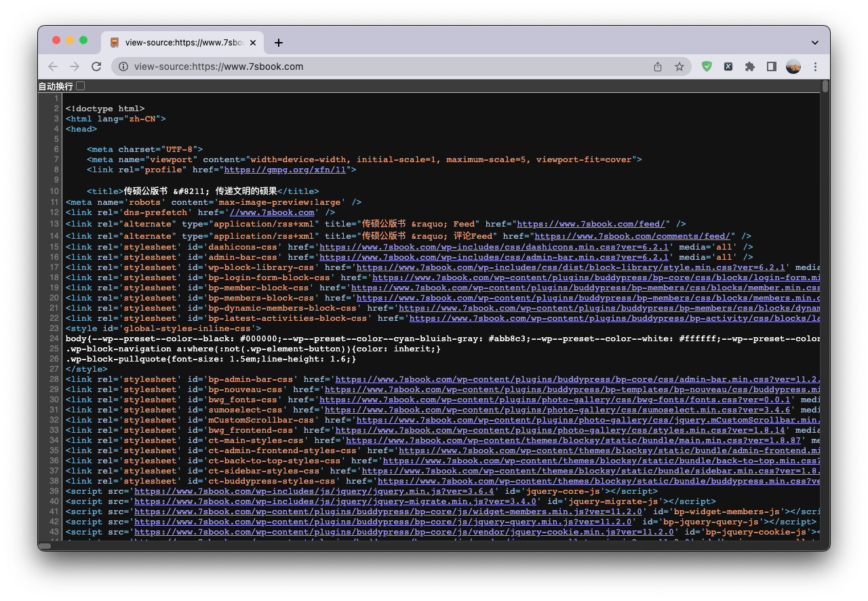The width and height of the screenshot is (868, 601).
Task: Toggle the browser side panel
Action: (771, 66)
